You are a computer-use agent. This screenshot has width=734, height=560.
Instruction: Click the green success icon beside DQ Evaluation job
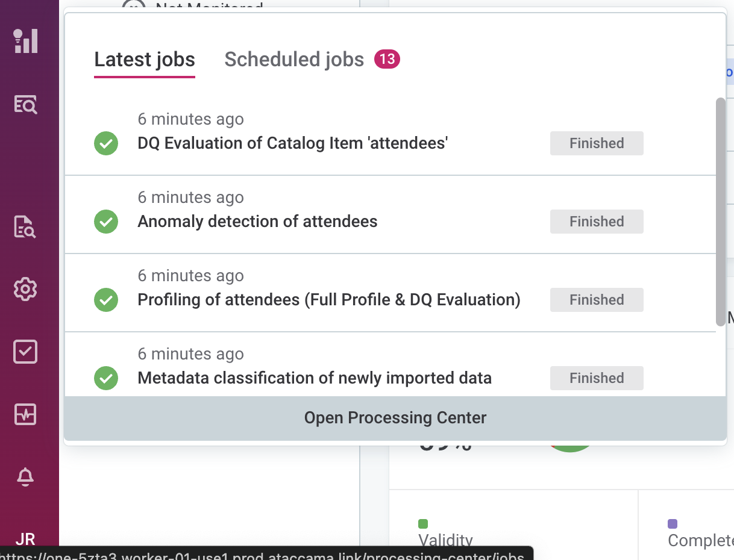point(106,143)
